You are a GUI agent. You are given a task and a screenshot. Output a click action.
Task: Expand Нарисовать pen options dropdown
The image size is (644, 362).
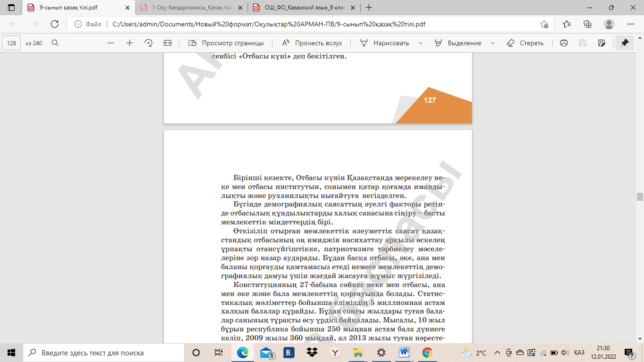tap(420, 43)
